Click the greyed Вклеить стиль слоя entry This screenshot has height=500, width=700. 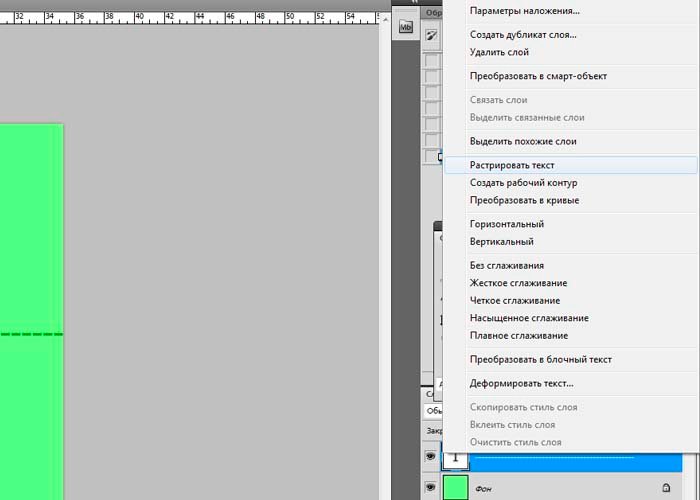[x=512, y=425]
